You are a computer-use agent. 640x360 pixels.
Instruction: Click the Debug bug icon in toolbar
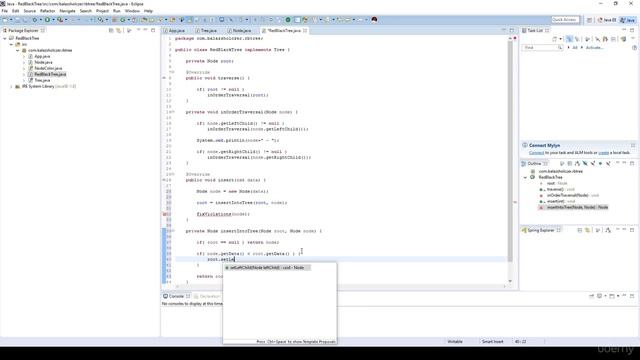point(35,20)
